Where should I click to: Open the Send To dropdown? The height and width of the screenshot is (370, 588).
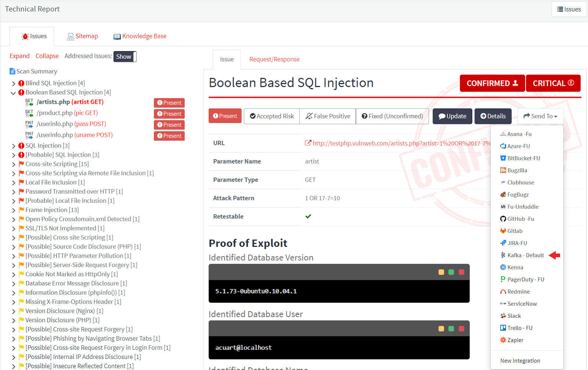click(540, 116)
